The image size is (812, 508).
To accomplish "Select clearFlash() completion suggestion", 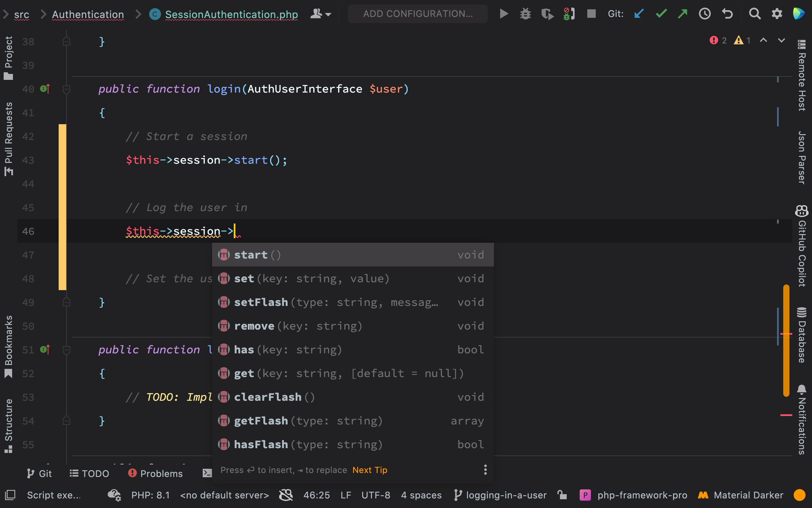I will [x=353, y=397].
